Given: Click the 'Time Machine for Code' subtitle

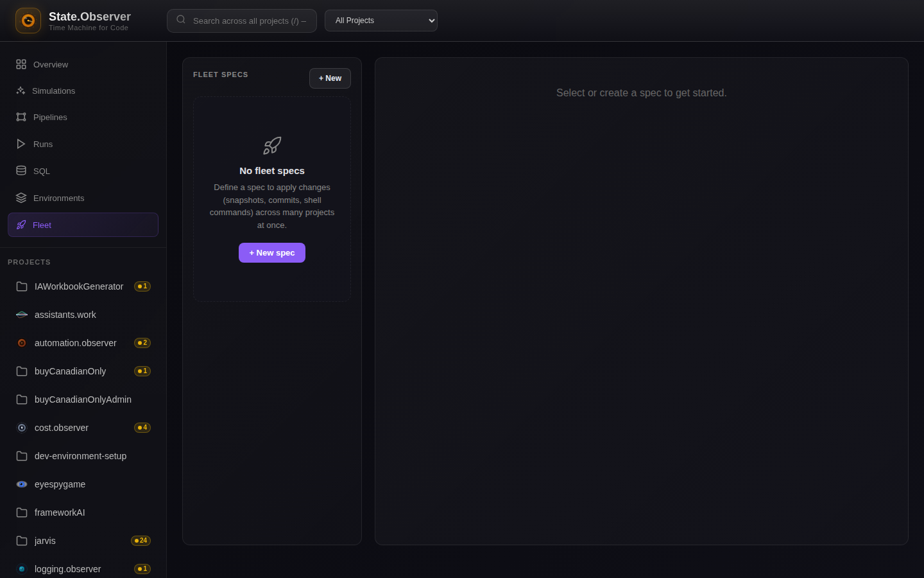Looking at the screenshot, I should [x=89, y=28].
